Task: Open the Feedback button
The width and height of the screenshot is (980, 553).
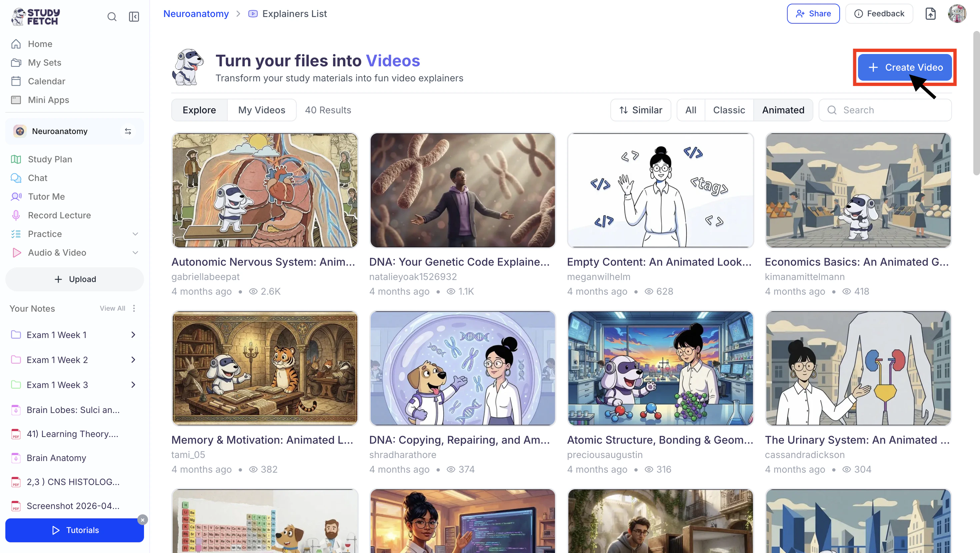Action: tap(879, 14)
